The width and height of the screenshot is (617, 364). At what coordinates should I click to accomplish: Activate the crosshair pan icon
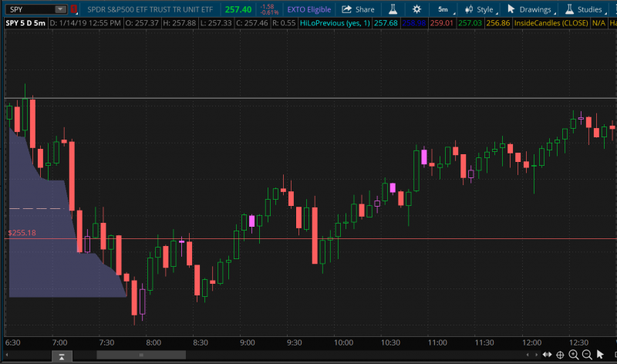tap(560, 355)
